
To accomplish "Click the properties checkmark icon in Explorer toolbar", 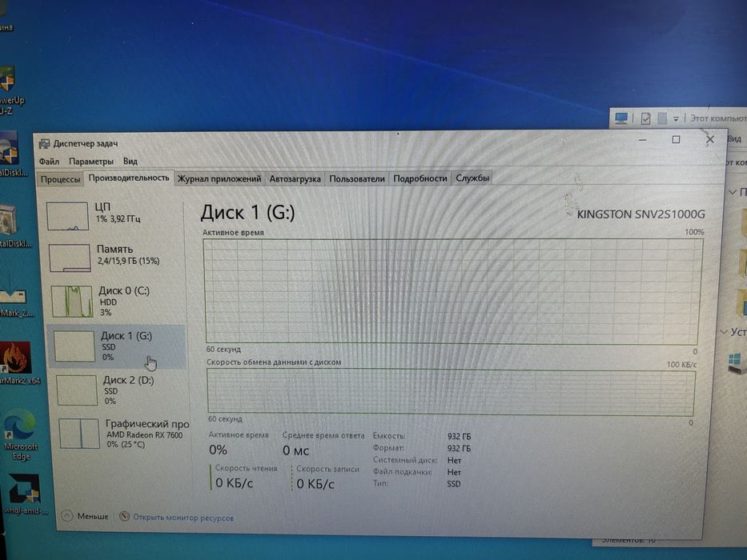I will (645, 118).
